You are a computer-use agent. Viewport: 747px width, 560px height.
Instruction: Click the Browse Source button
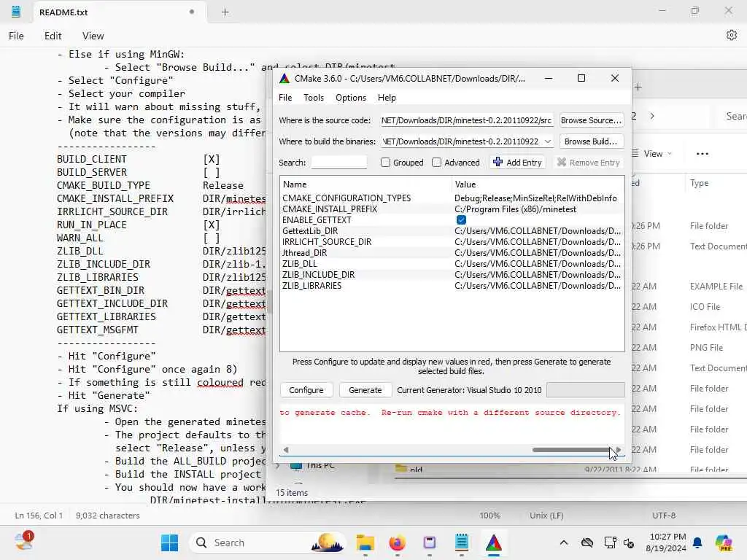point(591,120)
